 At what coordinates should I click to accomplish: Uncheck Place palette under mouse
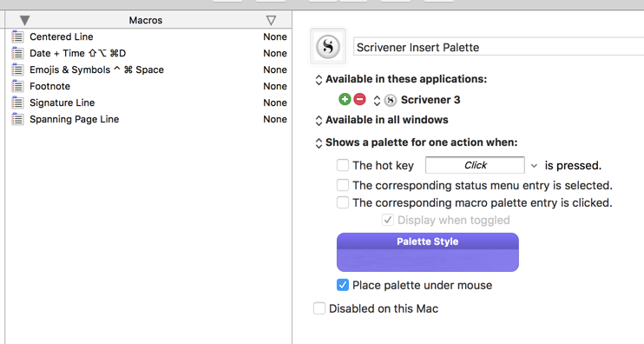point(343,285)
